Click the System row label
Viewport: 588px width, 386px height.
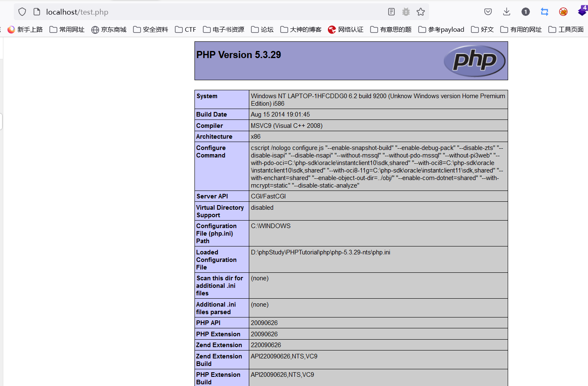pos(207,96)
